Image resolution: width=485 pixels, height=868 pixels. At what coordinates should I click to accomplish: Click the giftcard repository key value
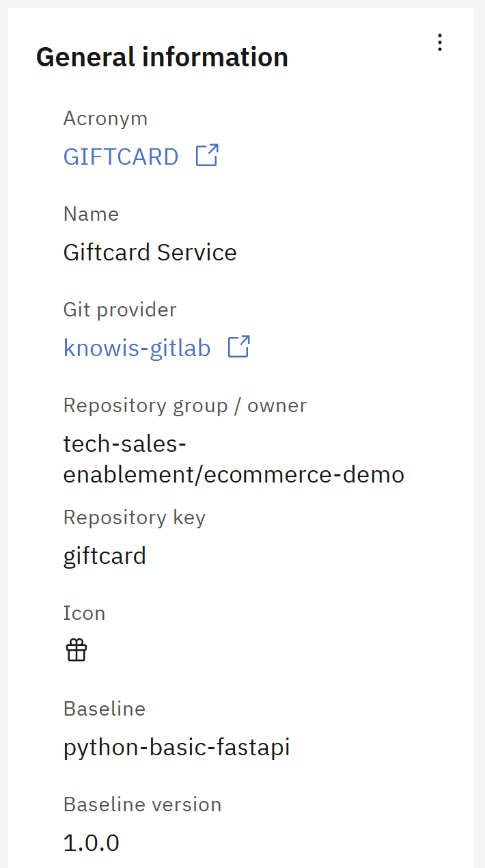[105, 556]
